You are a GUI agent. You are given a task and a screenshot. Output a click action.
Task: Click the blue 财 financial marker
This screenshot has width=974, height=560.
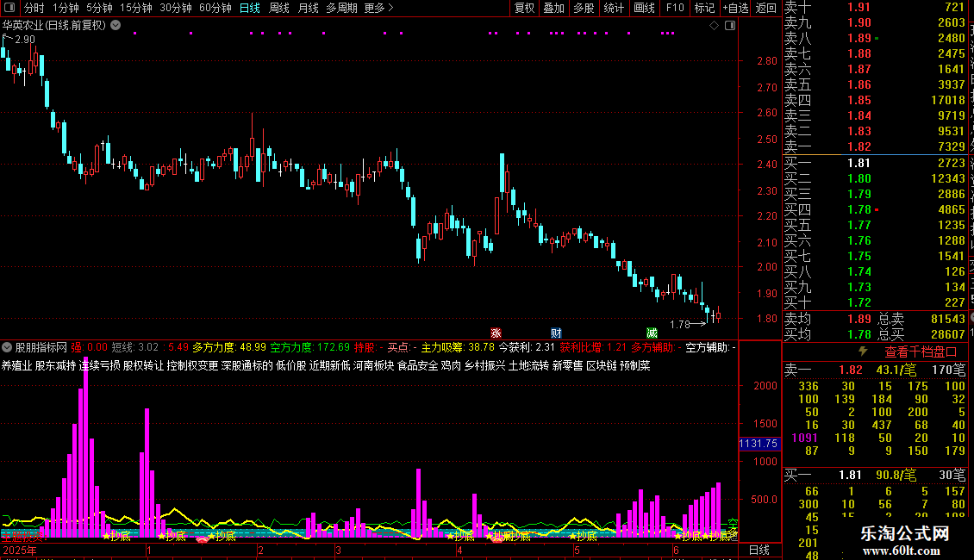pyautogui.click(x=556, y=333)
